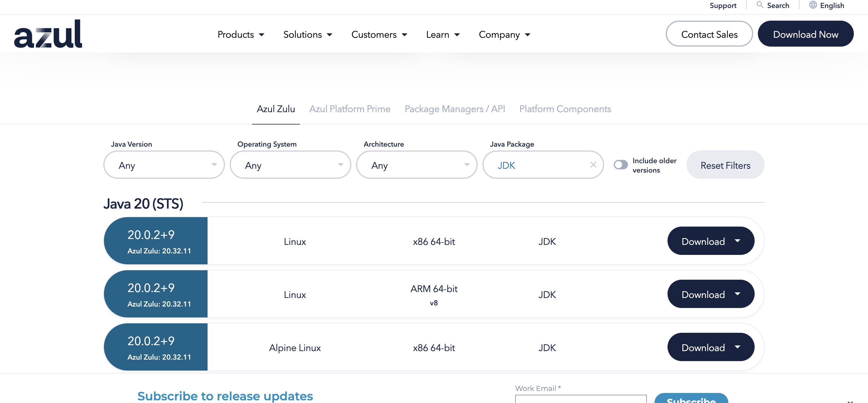
Task: Switch to Package Managers / API tab
Action: pos(455,109)
